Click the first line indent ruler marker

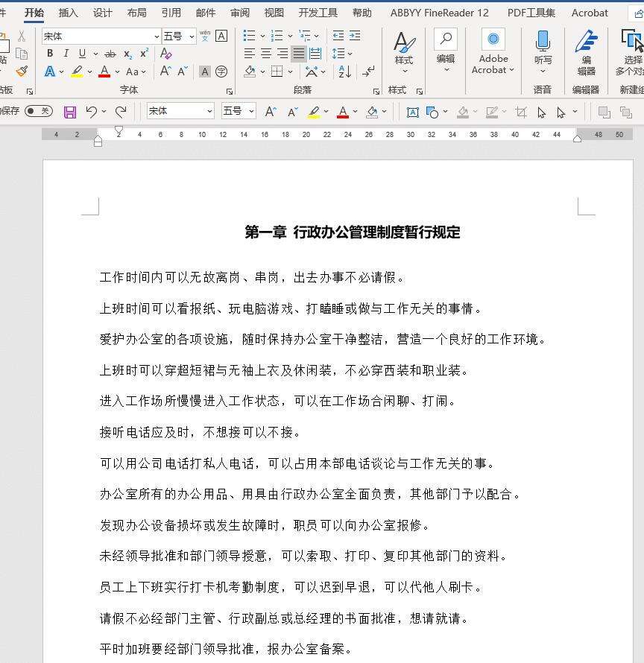point(119,130)
